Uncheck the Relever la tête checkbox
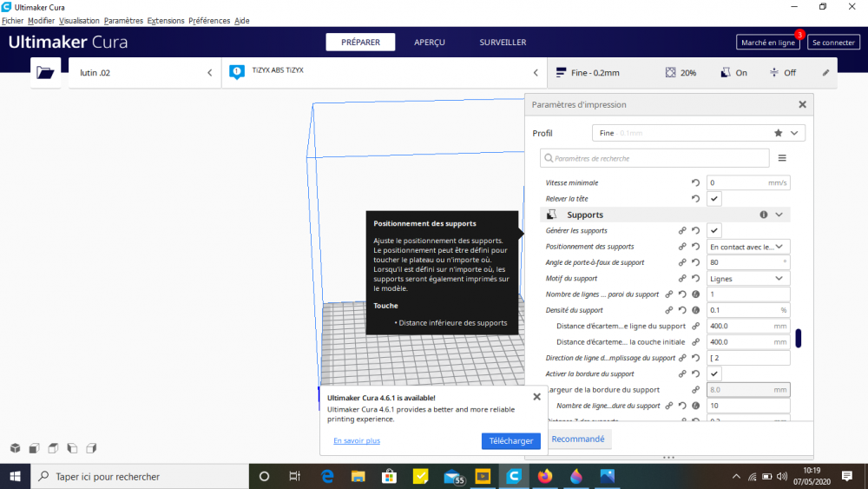868x489 pixels. point(714,199)
